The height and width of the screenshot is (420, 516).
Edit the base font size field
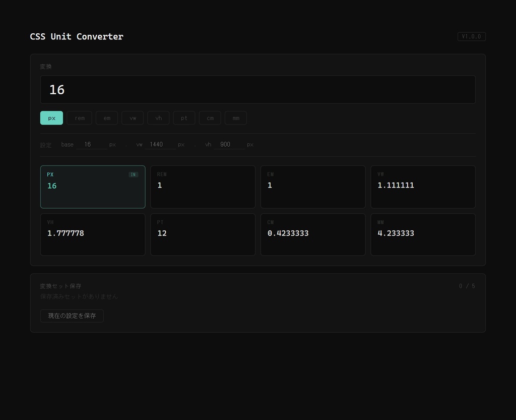point(92,145)
